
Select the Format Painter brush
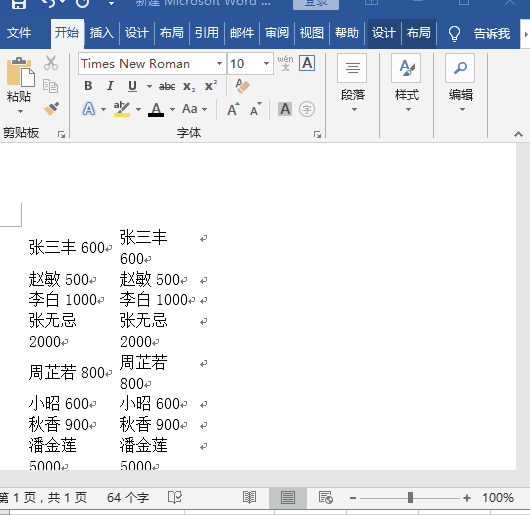51,108
